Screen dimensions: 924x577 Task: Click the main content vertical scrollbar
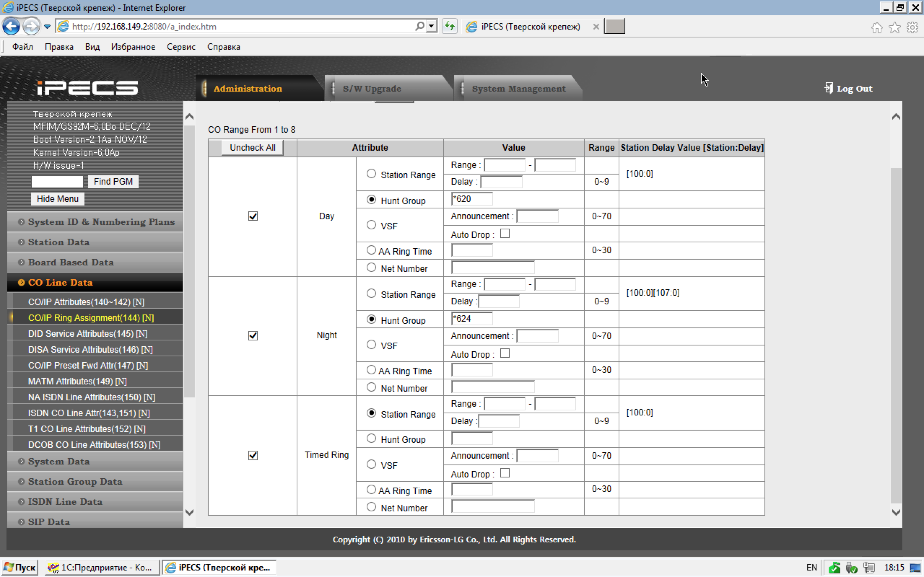coord(896,336)
